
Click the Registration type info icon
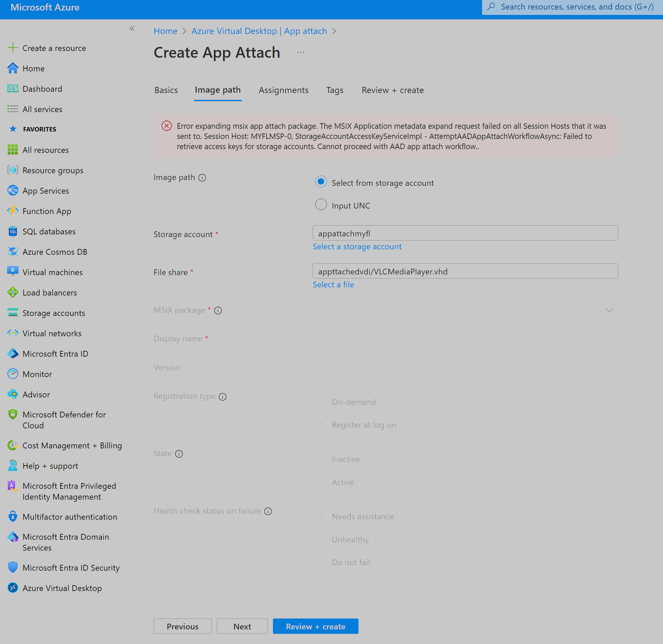pos(222,396)
